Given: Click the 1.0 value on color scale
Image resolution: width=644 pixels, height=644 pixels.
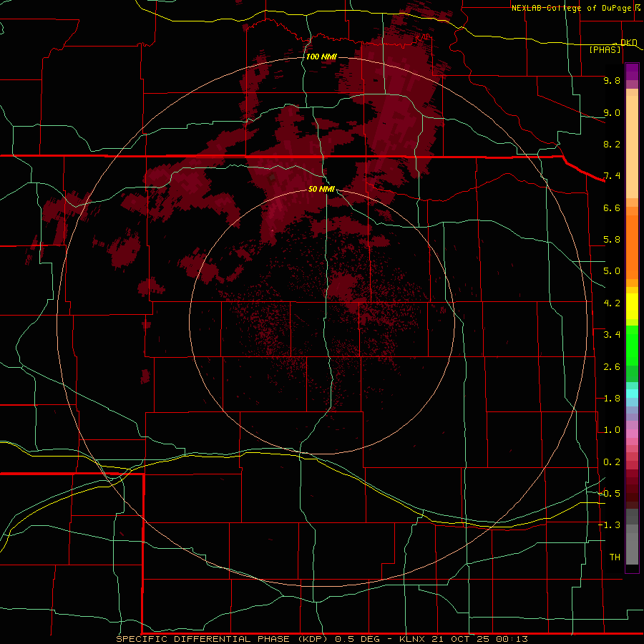Looking at the screenshot, I should coord(612,430).
